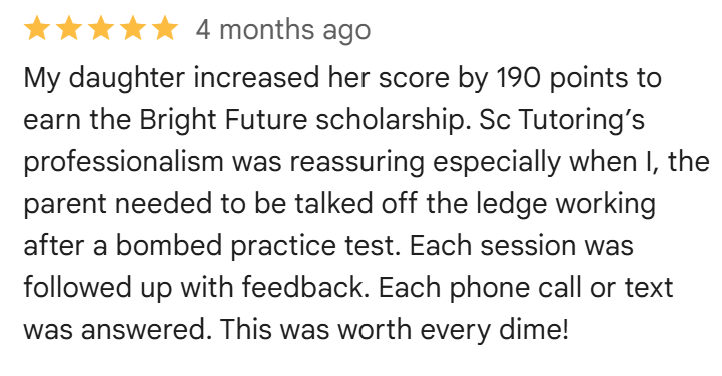Click the word "scholarship" in the review text
The height and width of the screenshot is (376, 722).
(x=390, y=120)
